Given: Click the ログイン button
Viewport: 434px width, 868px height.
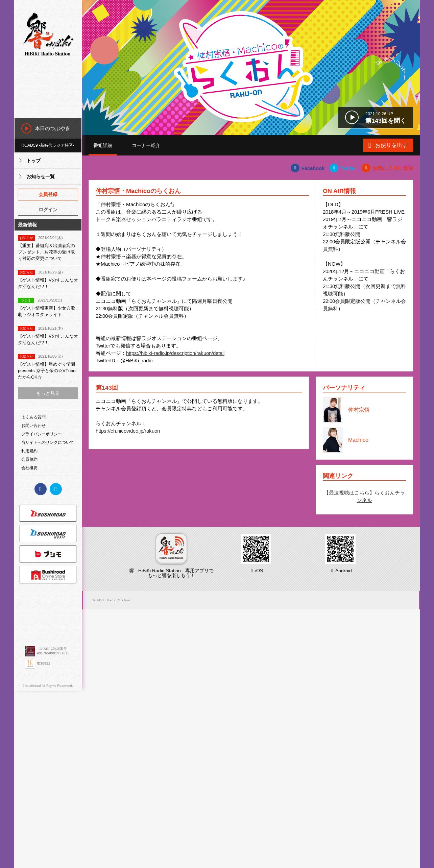Looking at the screenshot, I should (x=48, y=210).
